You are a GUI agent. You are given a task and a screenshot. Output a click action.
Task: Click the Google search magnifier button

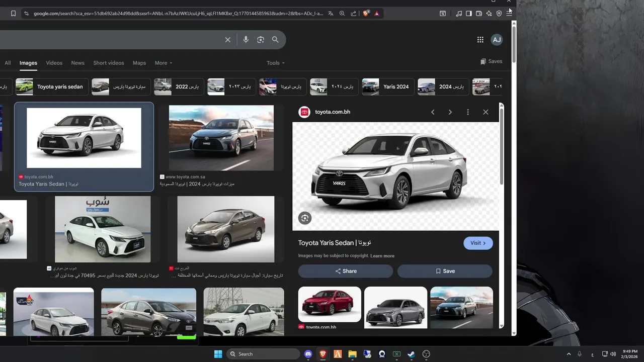click(x=275, y=40)
